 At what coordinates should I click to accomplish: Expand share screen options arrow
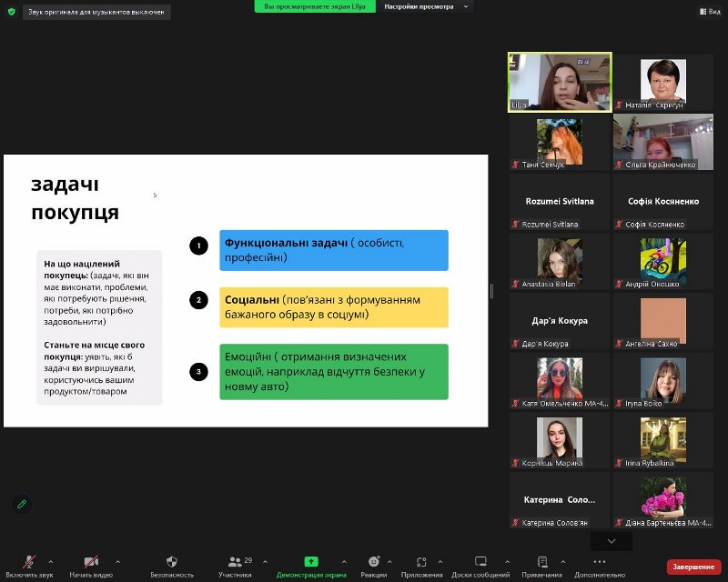click(x=344, y=562)
